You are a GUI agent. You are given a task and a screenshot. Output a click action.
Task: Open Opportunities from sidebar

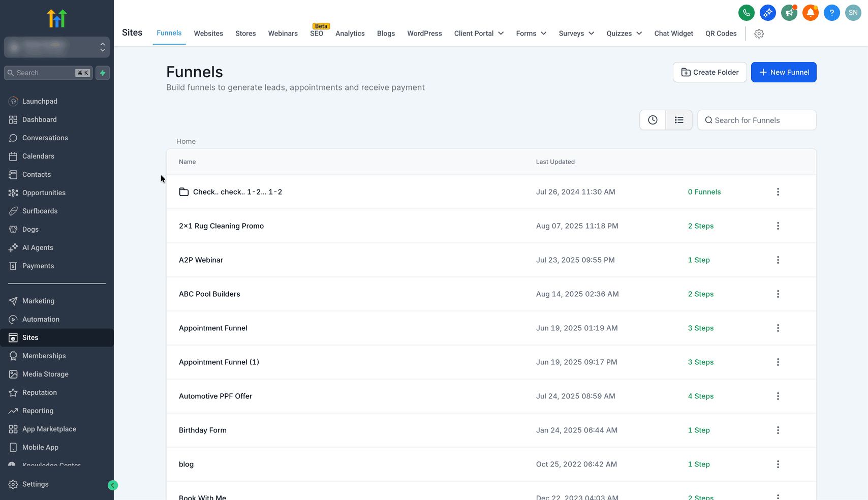[57, 193]
